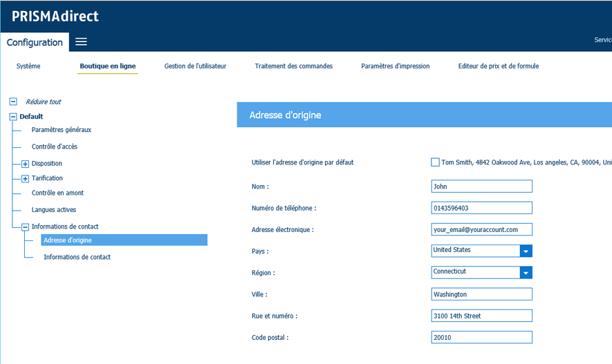Enable the default origin address checkbox
Image resolution: width=612 pixels, height=364 pixels.
point(435,162)
